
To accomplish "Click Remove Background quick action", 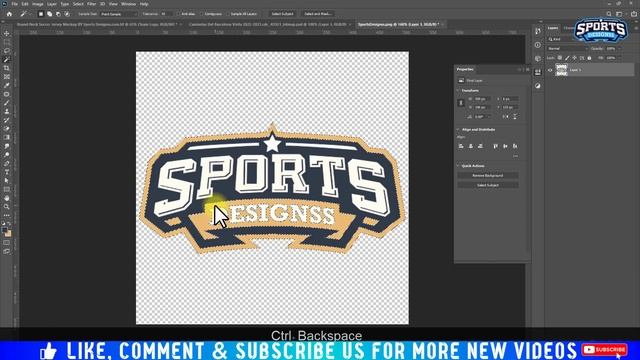I will (488, 176).
